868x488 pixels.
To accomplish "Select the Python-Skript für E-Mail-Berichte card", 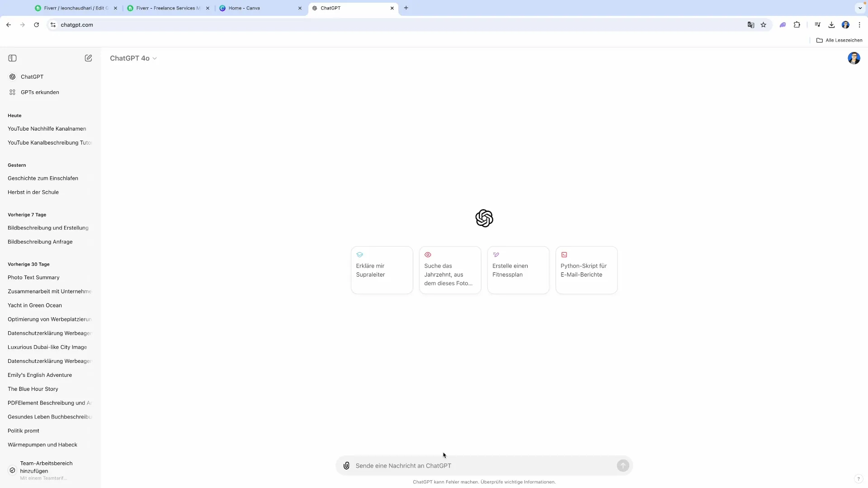I will click(586, 270).
